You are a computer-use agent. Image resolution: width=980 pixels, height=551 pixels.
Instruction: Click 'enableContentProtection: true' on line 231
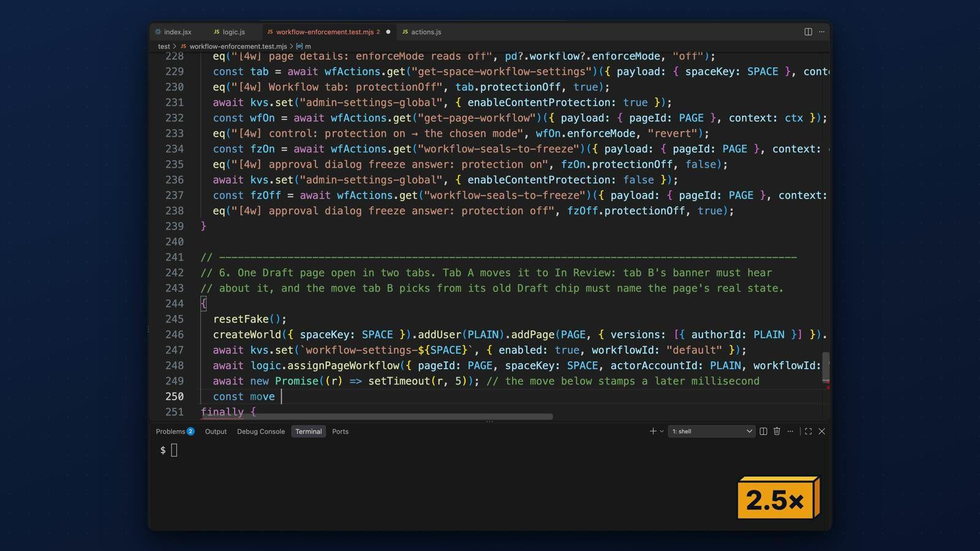coord(557,103)
